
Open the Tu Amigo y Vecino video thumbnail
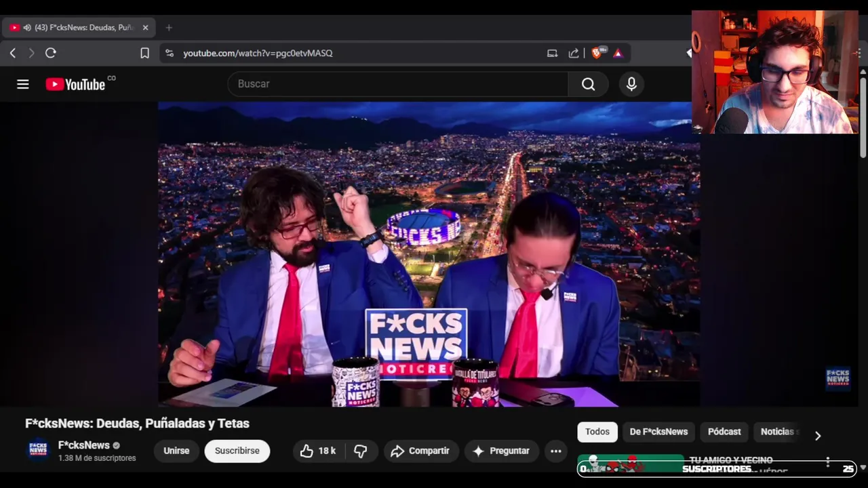click(x=631, y=464)
